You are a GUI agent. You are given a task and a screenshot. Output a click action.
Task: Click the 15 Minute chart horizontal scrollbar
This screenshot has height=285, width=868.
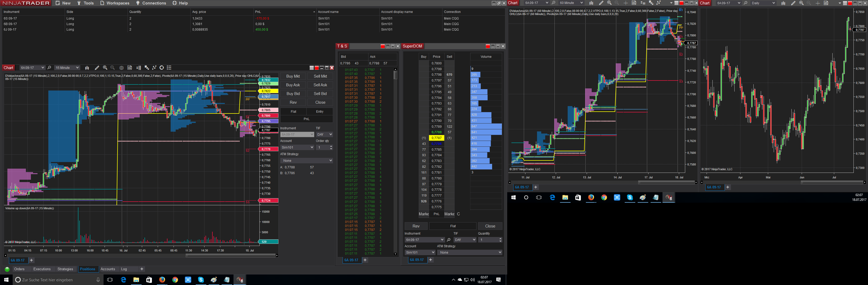[x=141, y=256]
